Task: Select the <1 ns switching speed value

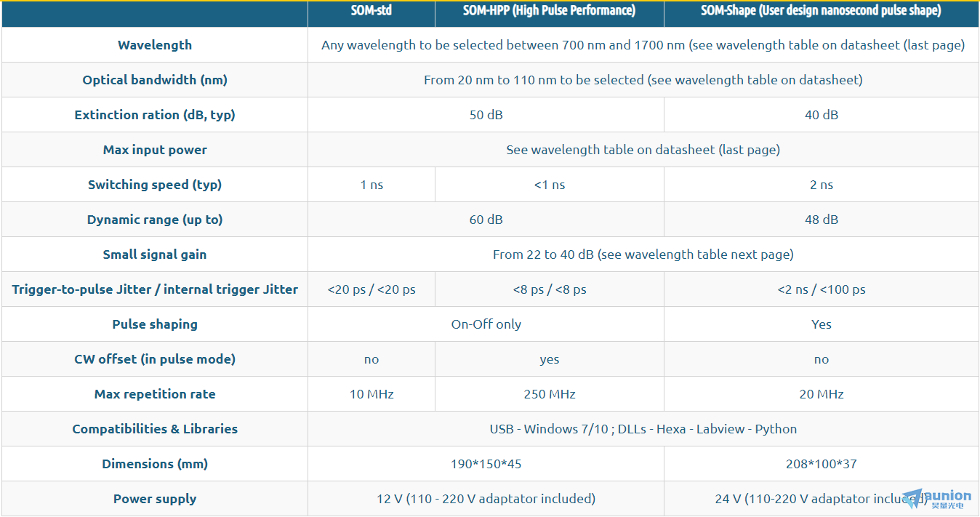Action: click(x=550, y=185)
